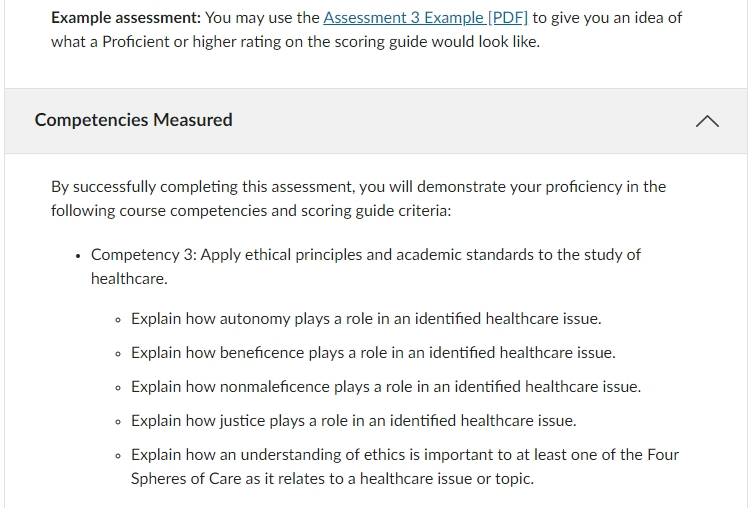Click the circle bullet beside ethics understanding item
Screen dimensions: 756x514
pyautogui.click(x=118, y=456)
